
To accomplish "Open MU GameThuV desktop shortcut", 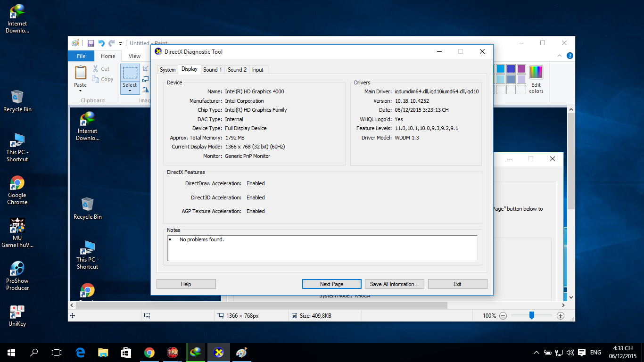I will click(x=17, y=233).
